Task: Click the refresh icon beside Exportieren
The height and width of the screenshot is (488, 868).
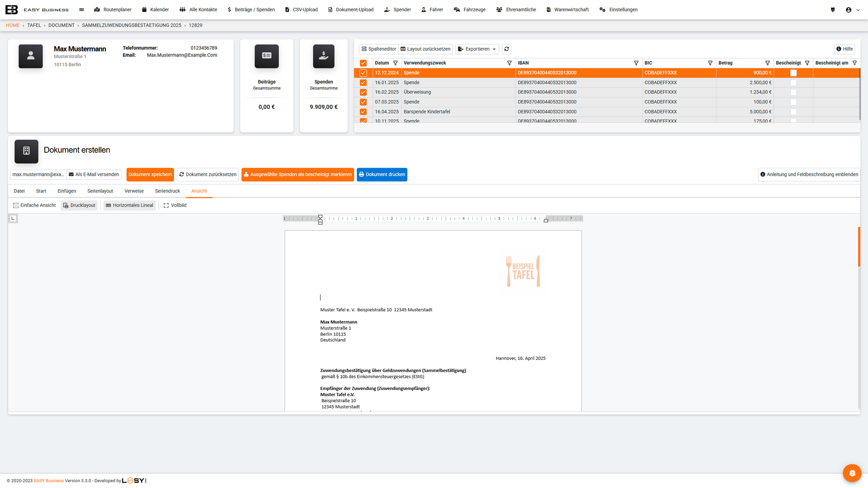Action: 506,49
